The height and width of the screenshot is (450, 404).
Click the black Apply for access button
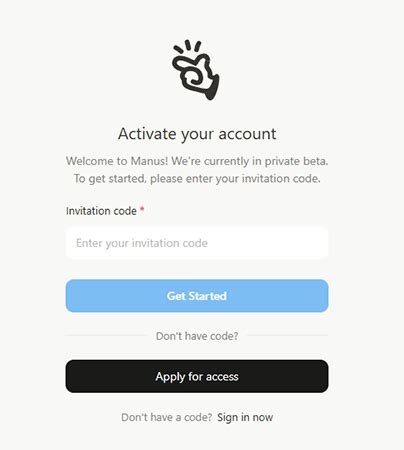[197, 376]
